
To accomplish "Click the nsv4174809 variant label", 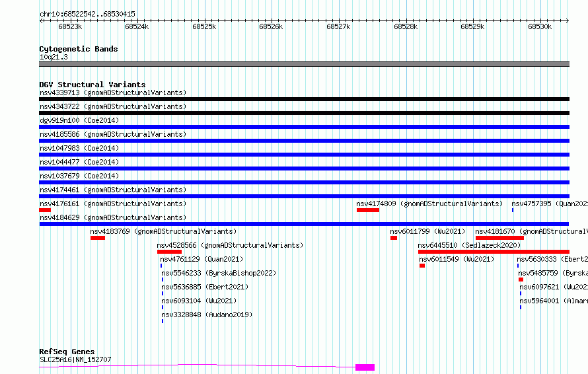I will coord(429,204).
